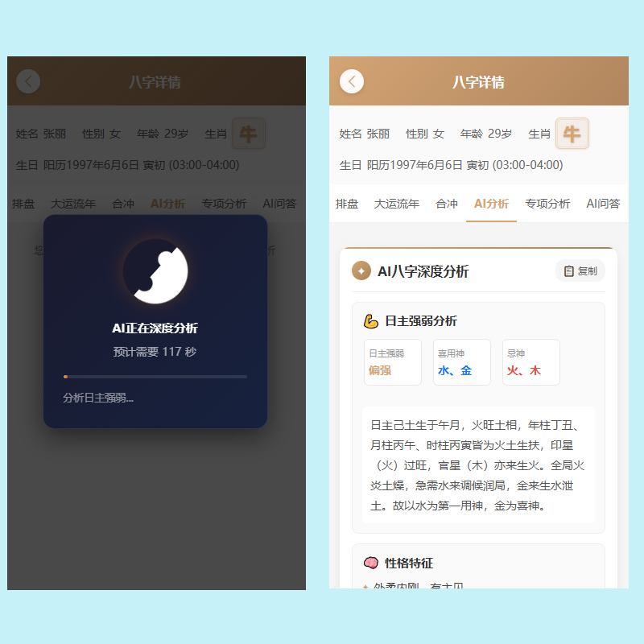The height and width of the screenshot is (644, 644).
Task: Tap the analysis progress bar showing 分析日主强弱
Action: [155, 377]
